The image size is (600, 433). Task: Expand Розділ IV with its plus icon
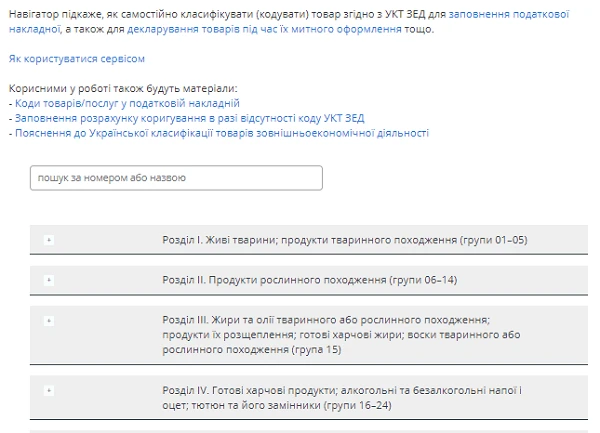point(49,389)
